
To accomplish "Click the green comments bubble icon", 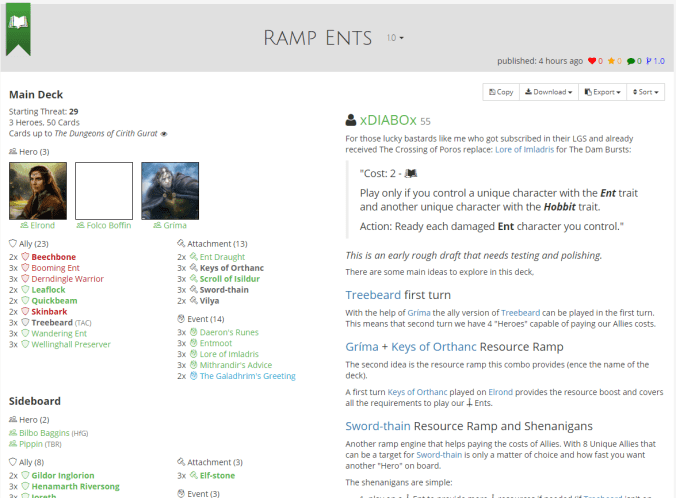I will 631,61.
